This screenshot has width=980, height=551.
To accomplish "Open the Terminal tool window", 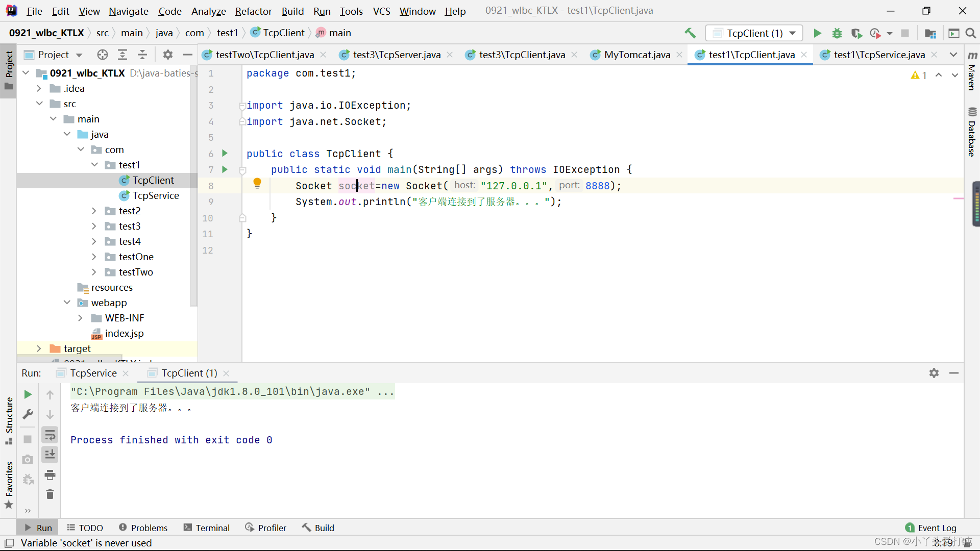I will coord(207,528).
